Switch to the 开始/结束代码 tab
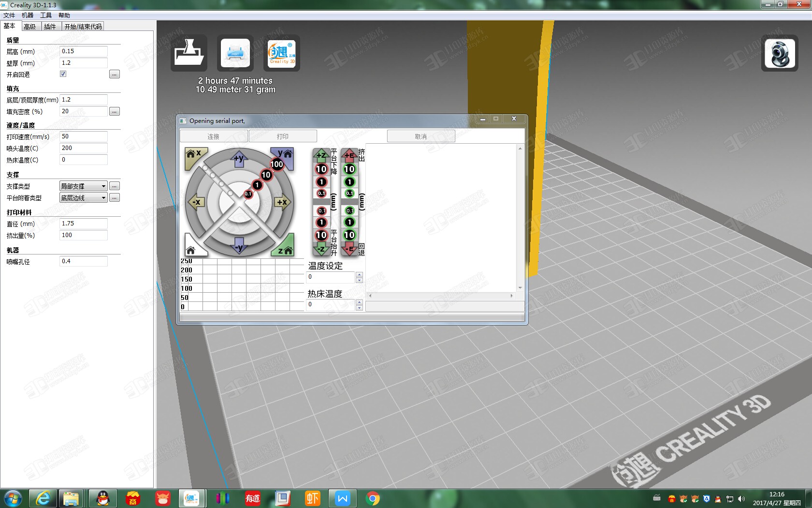Image resolution: width=812 pixels, height=508 pixels. point(83,27)
